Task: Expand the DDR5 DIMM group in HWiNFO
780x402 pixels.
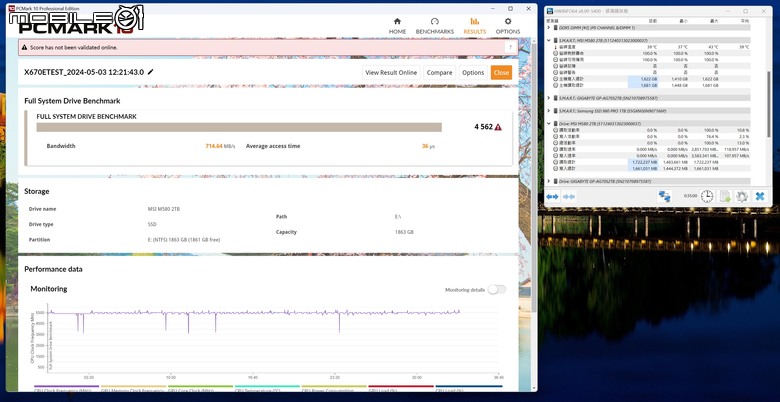Action: (x=549, y=28)
